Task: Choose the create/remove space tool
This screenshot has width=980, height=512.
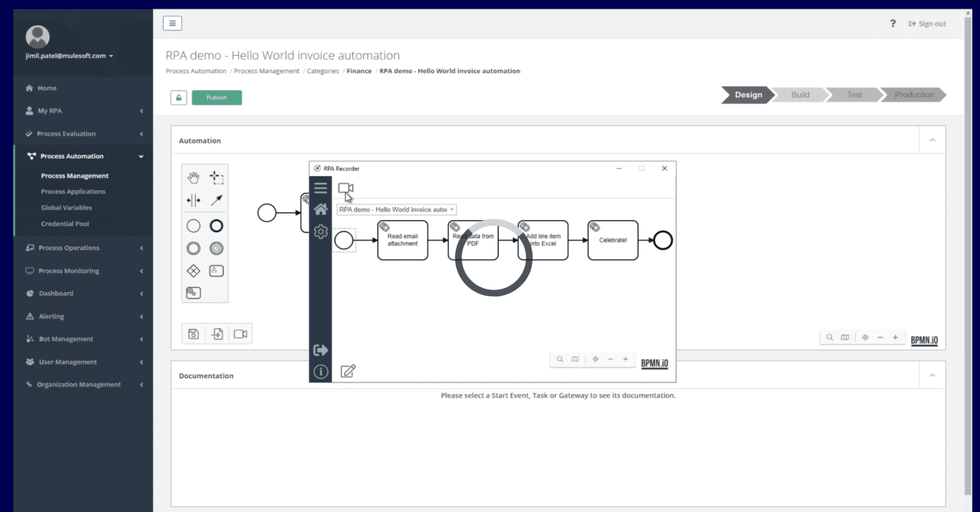Action: point(193,200)
